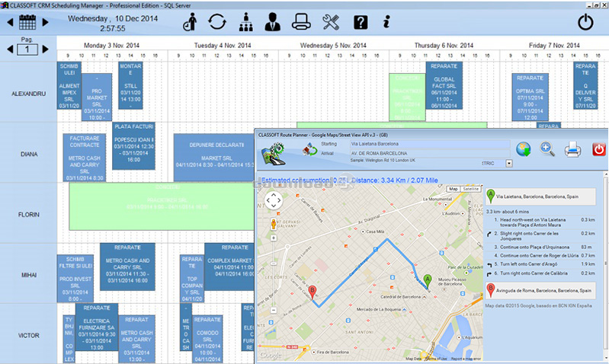
Task: Select Diana's PLATA FACTURI Popescu Ioan appointment
Action: coord(133,146)
